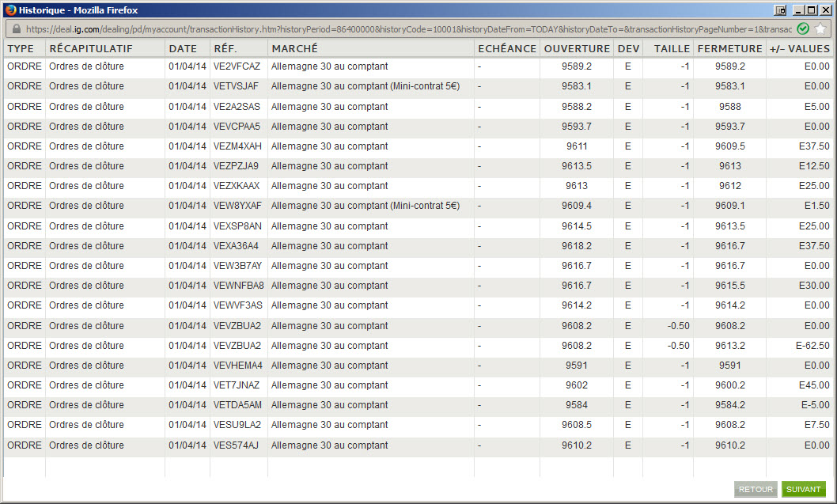Click the RÉCAPITULATIF column header
Viewport: 837px width, 504px height.
(x=91, y=48)
